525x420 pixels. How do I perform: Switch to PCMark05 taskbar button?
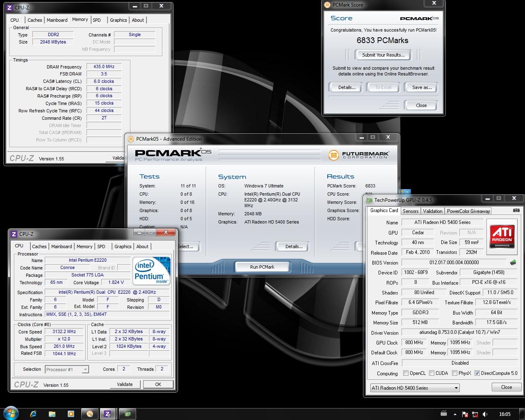tap(90, 414)
